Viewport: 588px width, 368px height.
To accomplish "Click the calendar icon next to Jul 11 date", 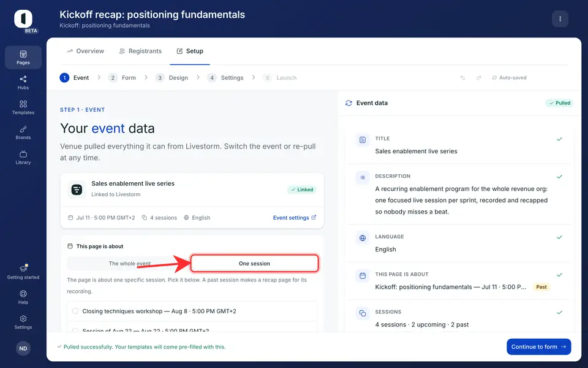I will [x=70, y=217].
